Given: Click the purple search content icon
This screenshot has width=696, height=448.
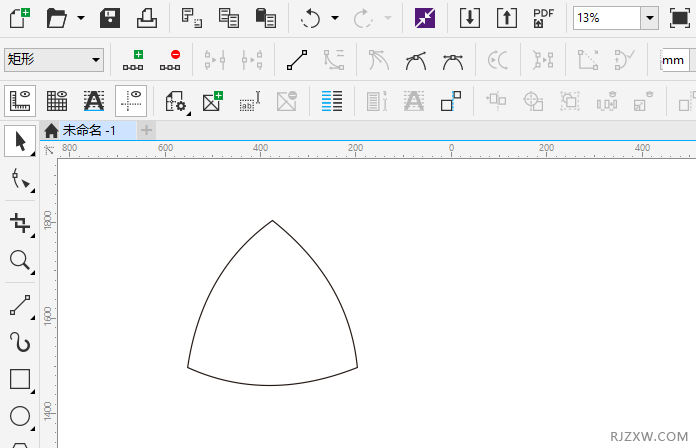Looking at the screenshot, I should [x=425, y=18].
